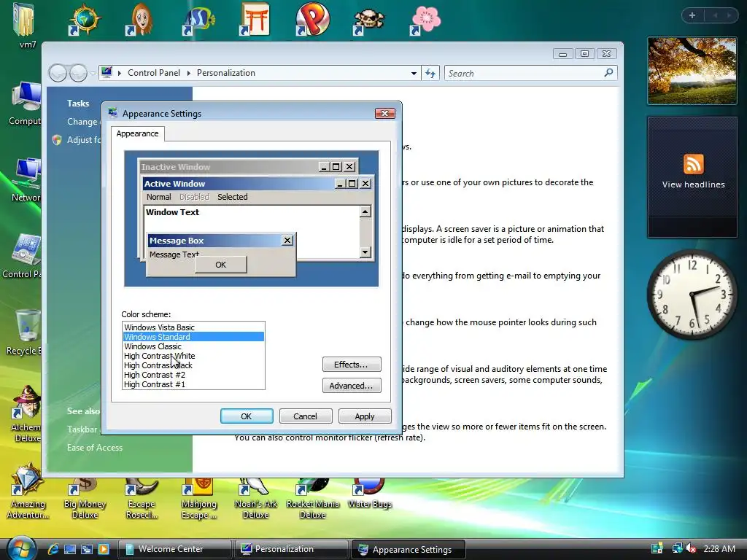Image resolution: width=747 pixels, height=560 pixels.
Task: Open the Control Panel desktop icon
Action: pos(23,256)
